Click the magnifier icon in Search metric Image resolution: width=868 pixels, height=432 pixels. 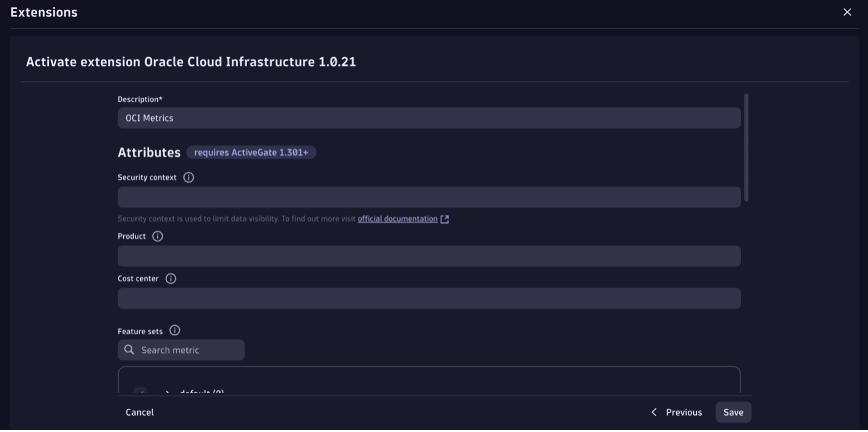(x=129, y=350)
